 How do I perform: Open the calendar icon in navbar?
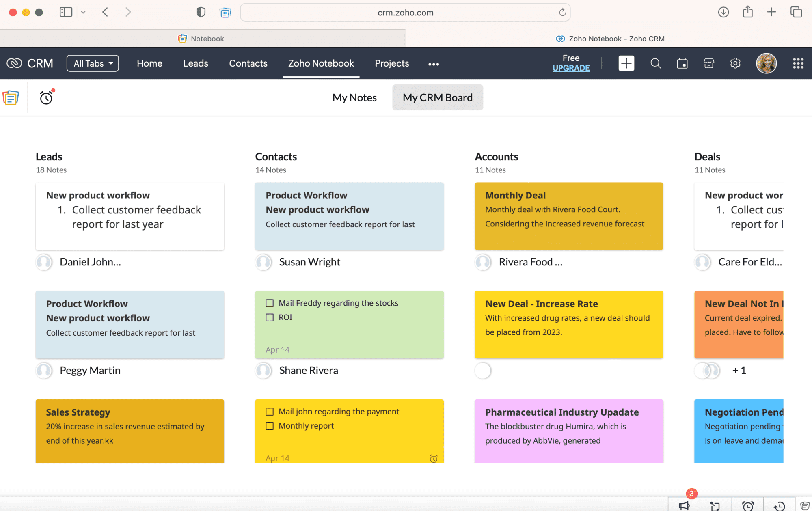point(682,63)
